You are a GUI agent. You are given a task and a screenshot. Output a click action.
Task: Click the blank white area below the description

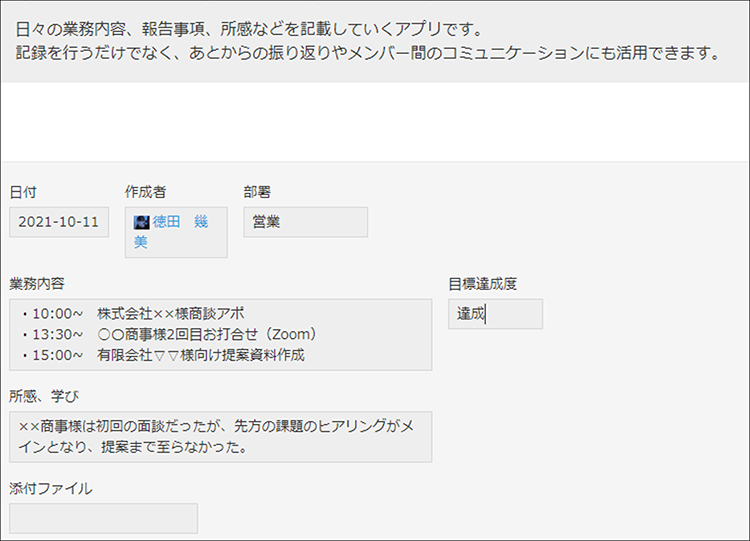tap(375, 122)
